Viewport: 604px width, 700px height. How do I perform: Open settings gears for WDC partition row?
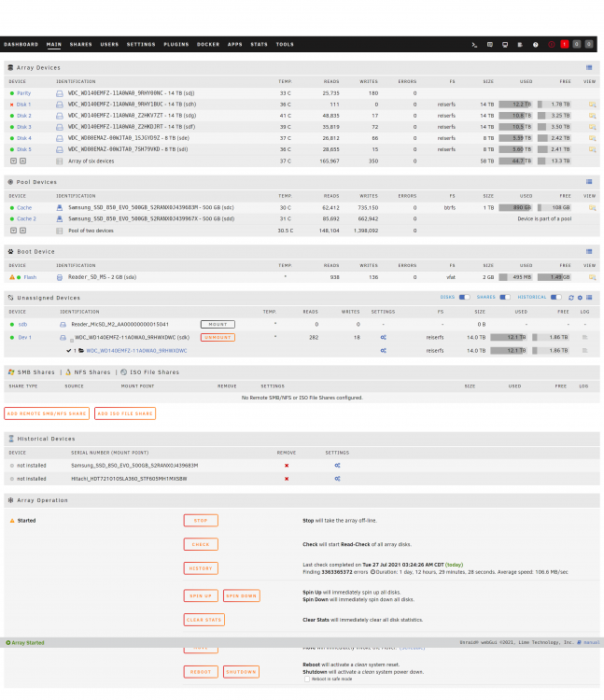pos(383,350)
